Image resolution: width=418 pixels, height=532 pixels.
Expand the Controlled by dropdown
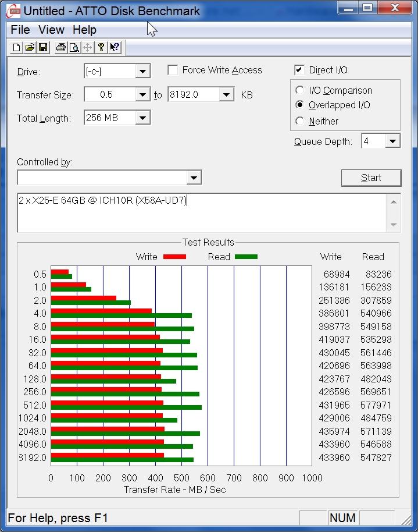(x=194, y=178)
